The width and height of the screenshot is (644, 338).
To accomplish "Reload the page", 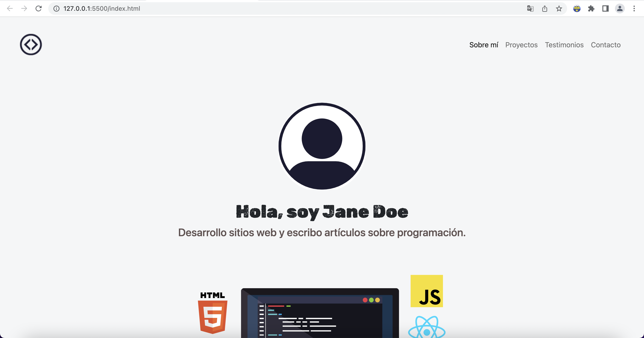I will 38,8.
